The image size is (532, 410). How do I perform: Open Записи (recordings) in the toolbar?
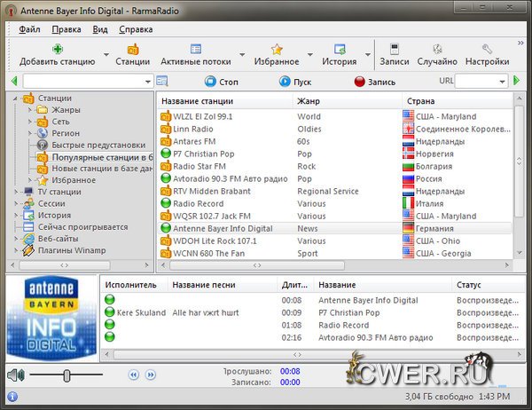click(x=394, y=50)
